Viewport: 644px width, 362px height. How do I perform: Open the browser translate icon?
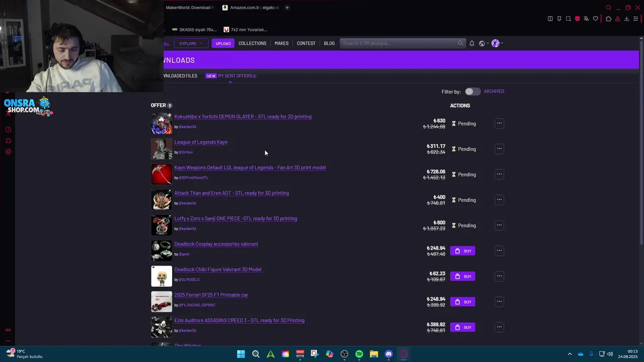(x=586, y=19)
